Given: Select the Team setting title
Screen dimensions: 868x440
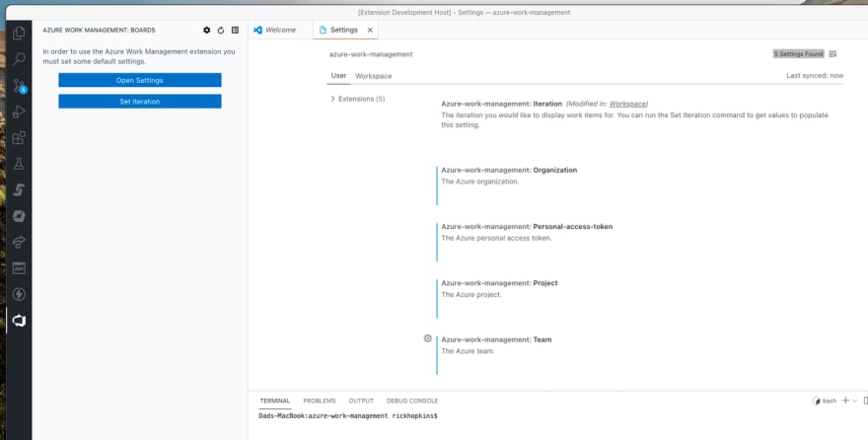Looking at the screenshot, I should [496, 339].
